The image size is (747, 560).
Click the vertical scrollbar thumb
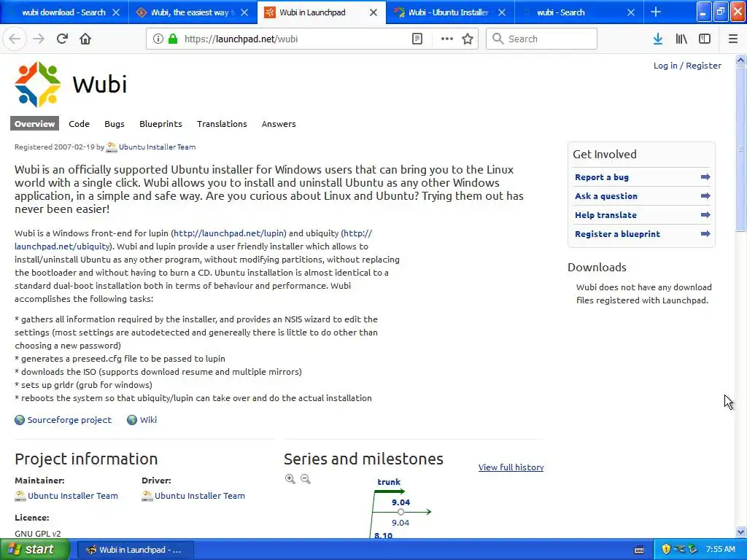(x=741, y=149)
